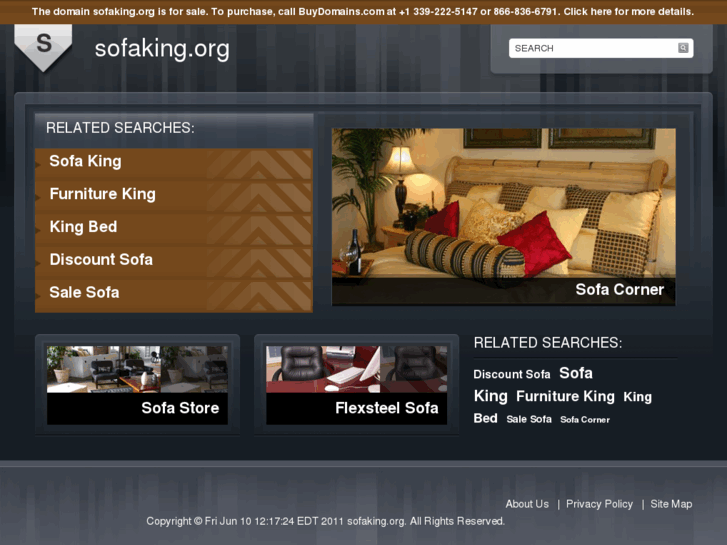Viewport: 727px width, 545px height.
Task: Click Sale Sofa tag cloud link
Action: [529, 419]
